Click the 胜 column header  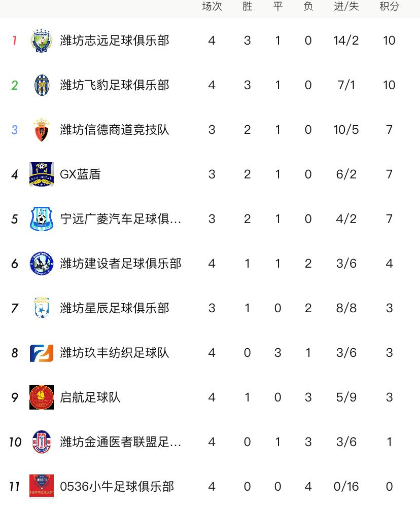pos(247,7)
